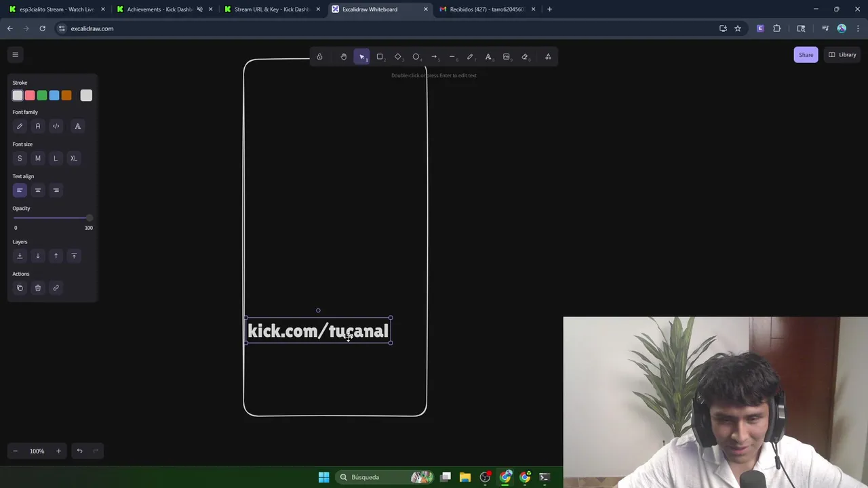Open the browser extensions puzzle menu
The width and height of the screenshot is (868, 488).
pyautogui.click(x=777, y=28)
